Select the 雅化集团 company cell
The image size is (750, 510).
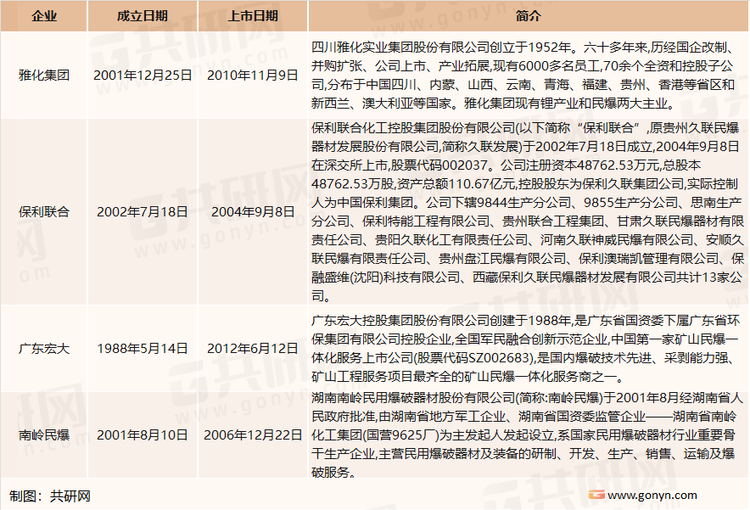[44, 75]
